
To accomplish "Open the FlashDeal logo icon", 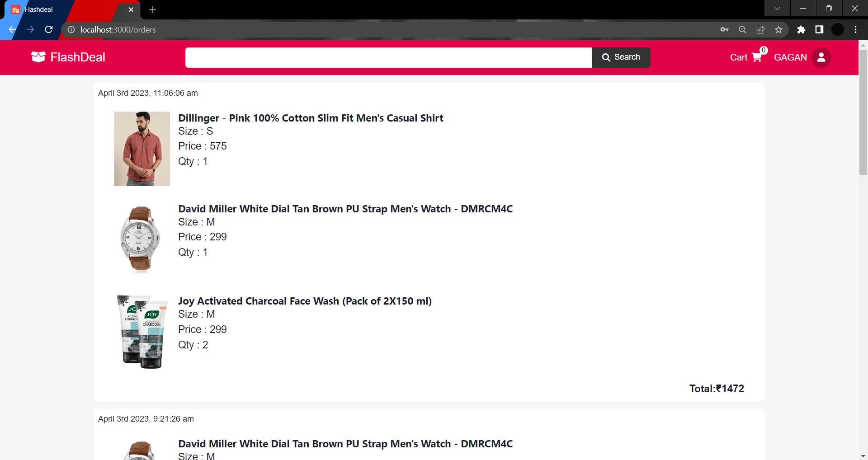I will coord(38,57).
